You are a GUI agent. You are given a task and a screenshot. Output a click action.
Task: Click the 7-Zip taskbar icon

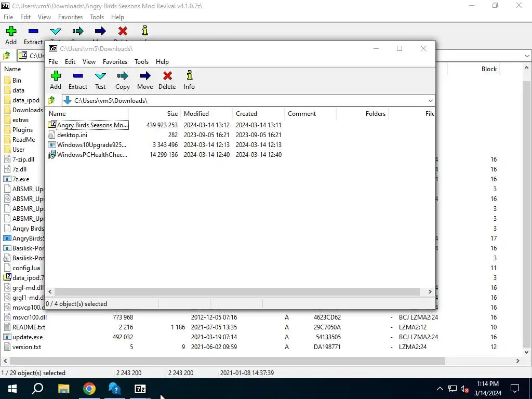[x=140, y=389]
